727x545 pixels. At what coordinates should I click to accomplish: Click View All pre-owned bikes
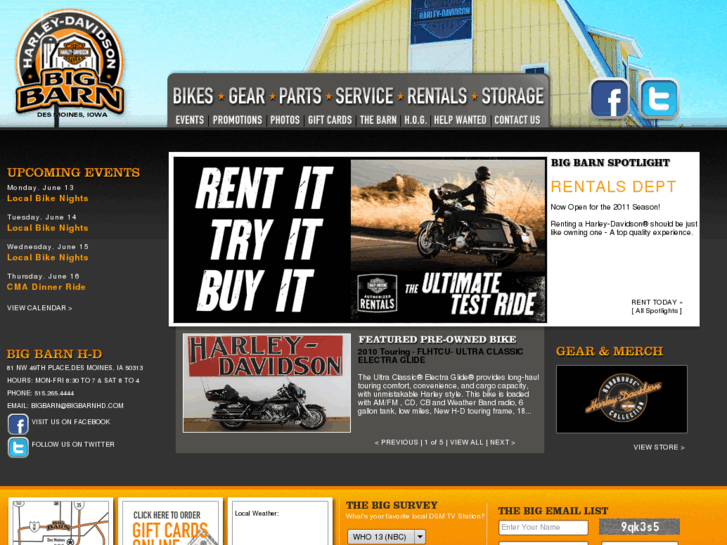466,442
